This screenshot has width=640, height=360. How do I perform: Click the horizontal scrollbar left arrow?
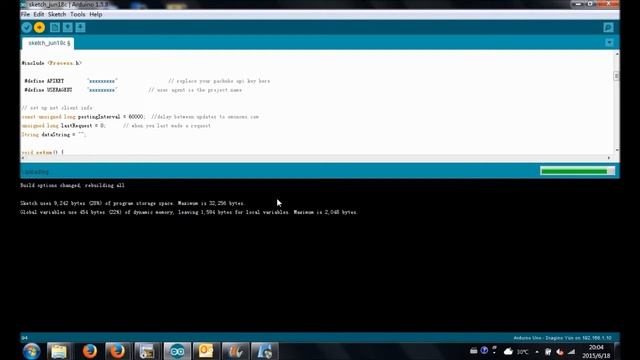[x=23, y=158]
